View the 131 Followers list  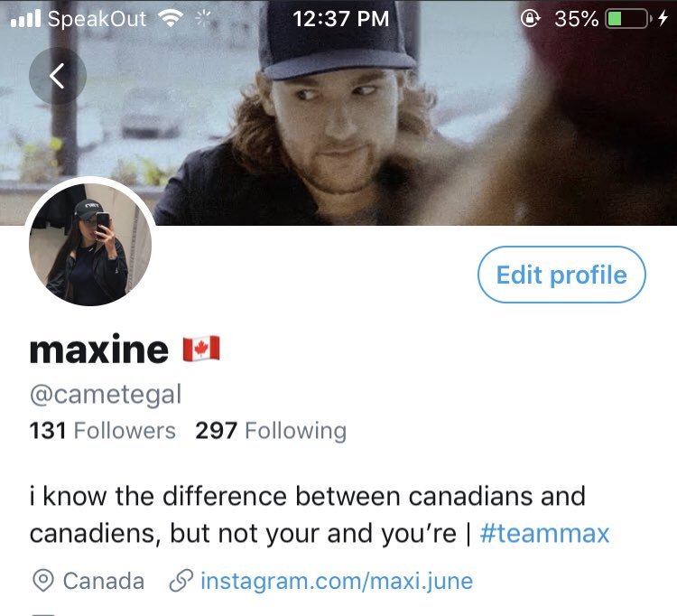pyautogui.click(x=102, y=431)
